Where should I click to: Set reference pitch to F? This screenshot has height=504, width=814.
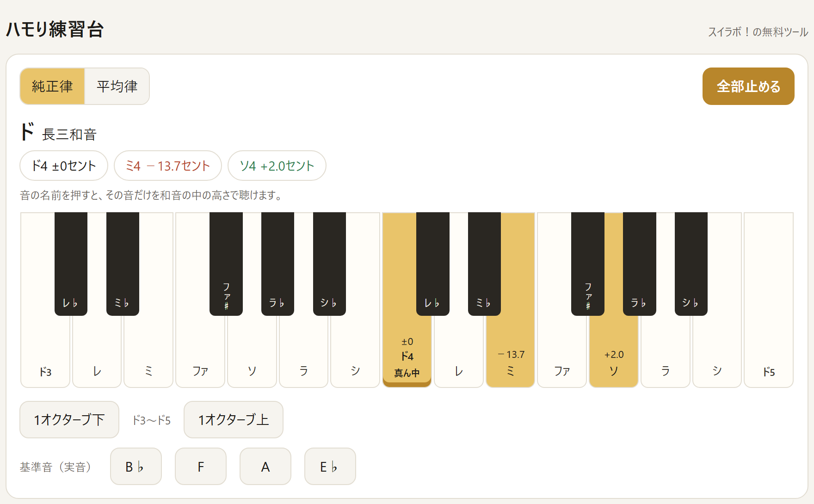click(201, 467)
